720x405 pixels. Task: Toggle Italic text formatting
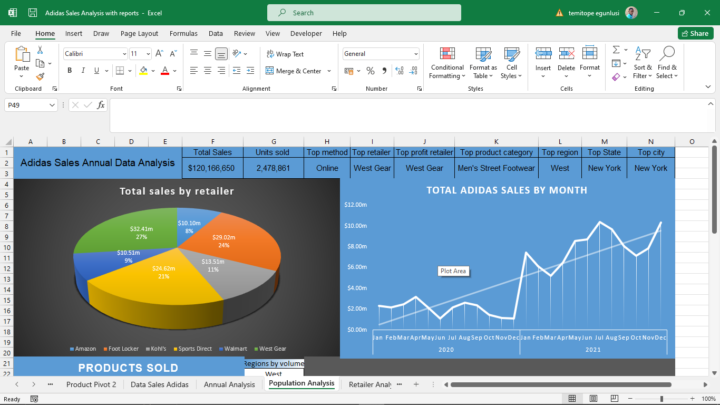tap(81, 71)
